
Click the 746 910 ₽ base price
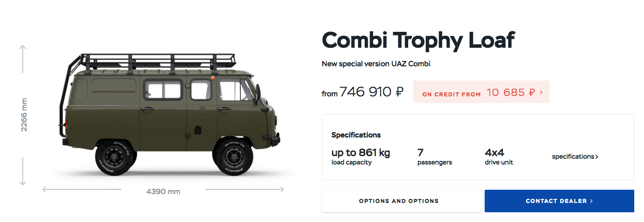tap(371, 92)
